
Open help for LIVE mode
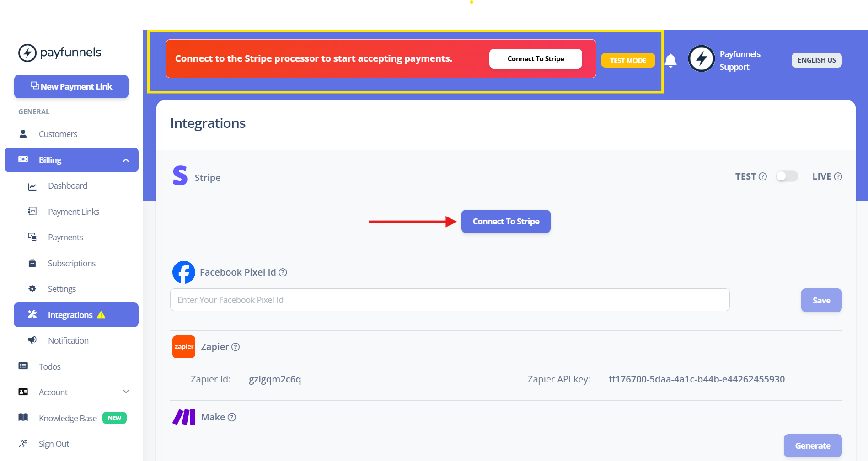coord(838,176)
